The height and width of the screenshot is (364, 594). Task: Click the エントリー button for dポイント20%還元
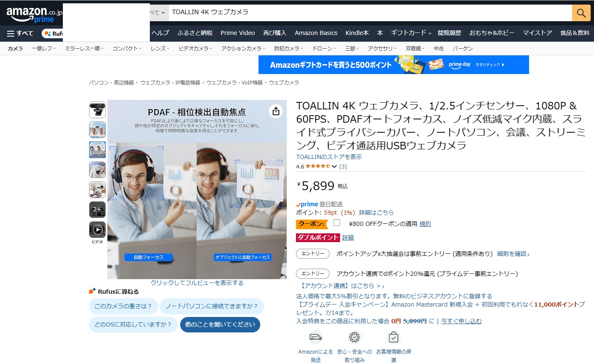point(313,274)
